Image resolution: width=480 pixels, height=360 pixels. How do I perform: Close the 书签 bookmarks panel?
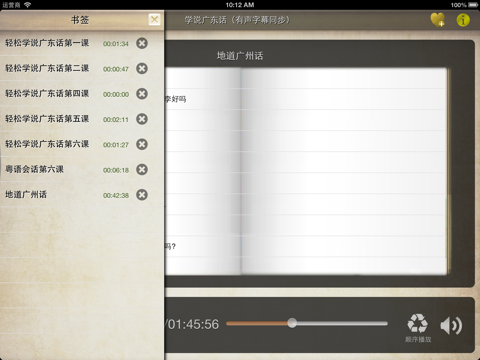click(154, 20)
